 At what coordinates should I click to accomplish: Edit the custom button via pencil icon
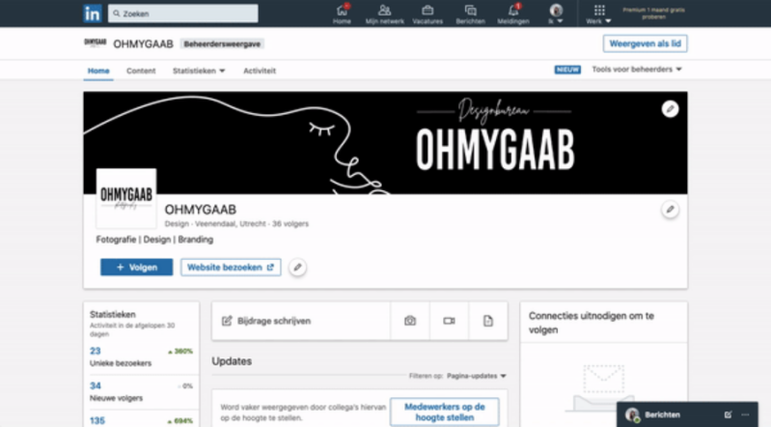(297, 267)
